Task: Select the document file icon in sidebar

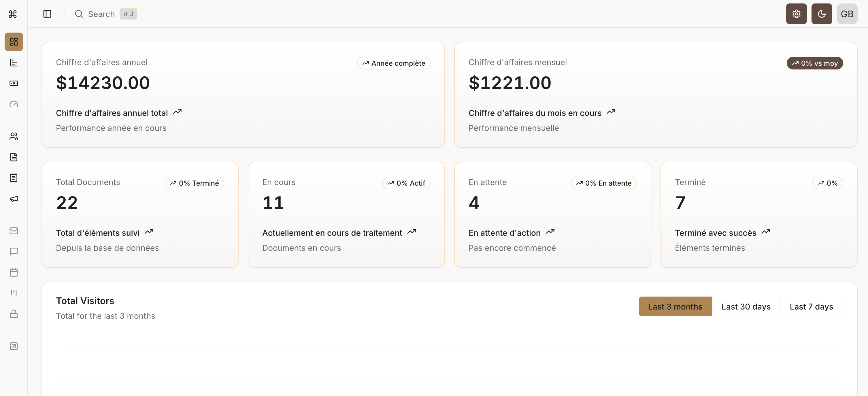Action: tap(14, 157)
